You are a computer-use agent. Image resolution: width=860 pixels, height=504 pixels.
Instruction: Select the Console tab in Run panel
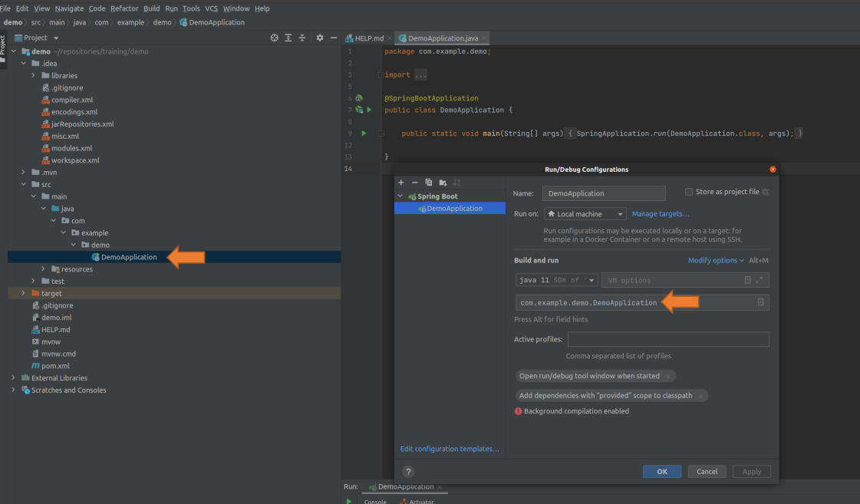click(x=375, y=501)
